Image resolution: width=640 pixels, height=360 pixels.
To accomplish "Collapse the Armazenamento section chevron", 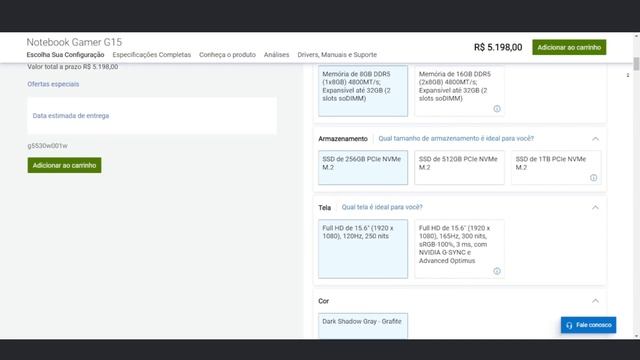I will pyautogui.click(x=596, y=139).
